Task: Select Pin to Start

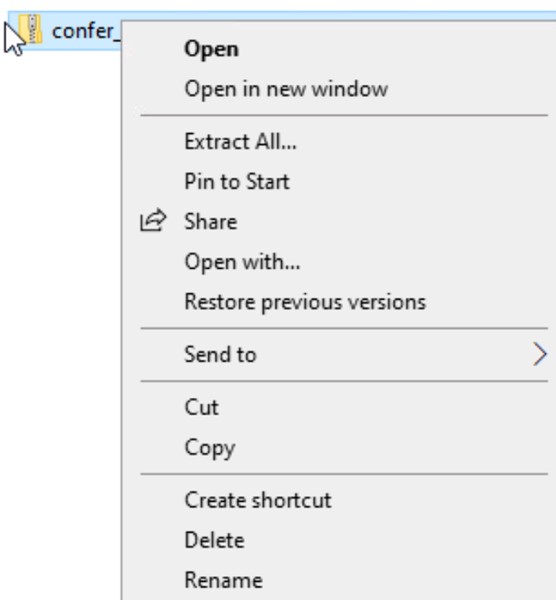Action: click(237, 181)
